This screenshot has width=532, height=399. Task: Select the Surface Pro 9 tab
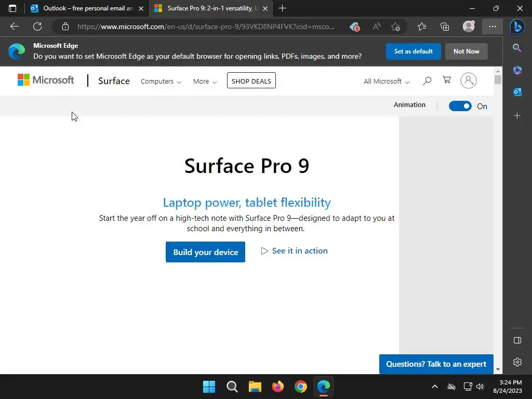[x=211, y=8]
